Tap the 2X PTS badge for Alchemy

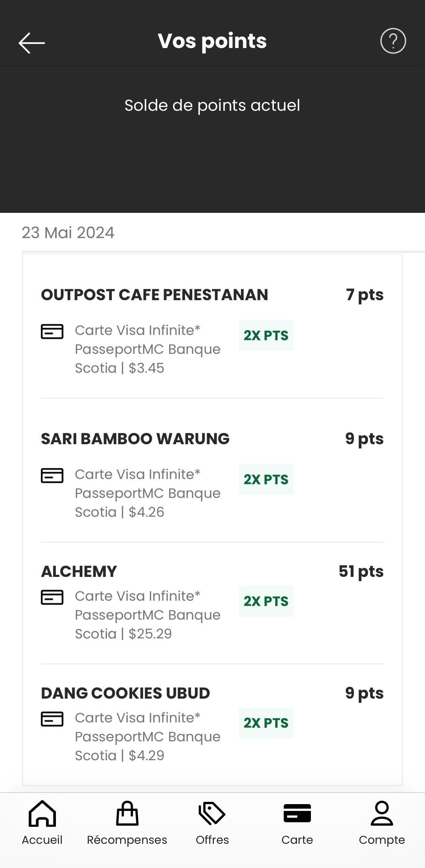(x=266, y=601)
